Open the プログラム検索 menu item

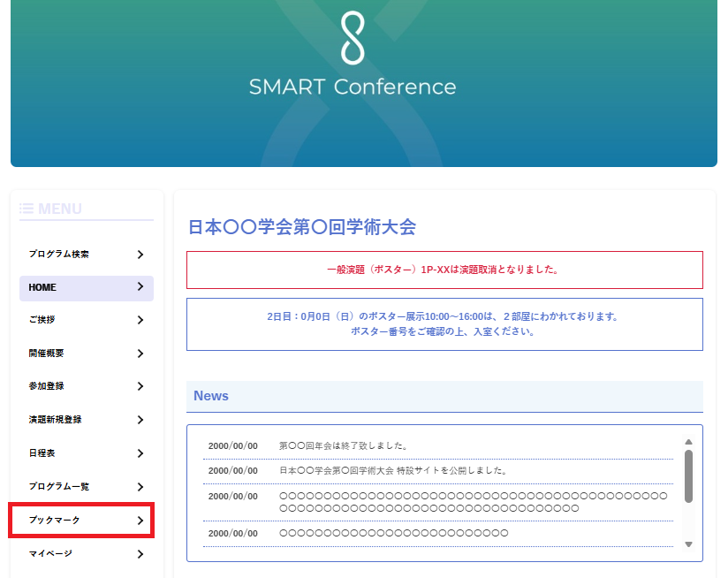pyautogui.click(x=59, y=255)
